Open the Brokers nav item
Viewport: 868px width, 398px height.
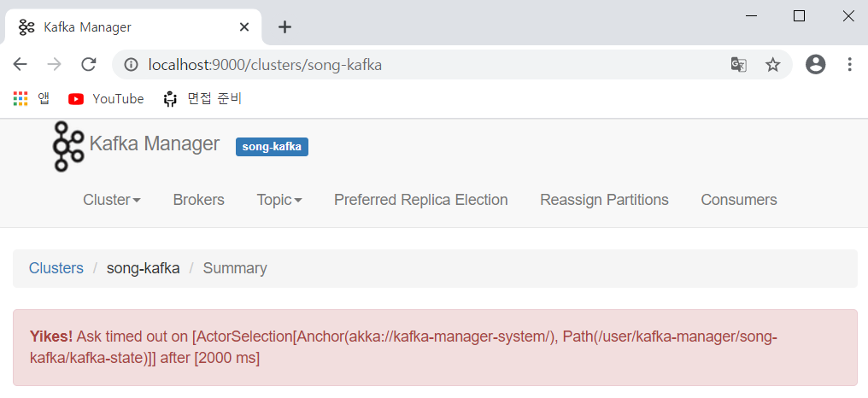[x=198, y=200]
